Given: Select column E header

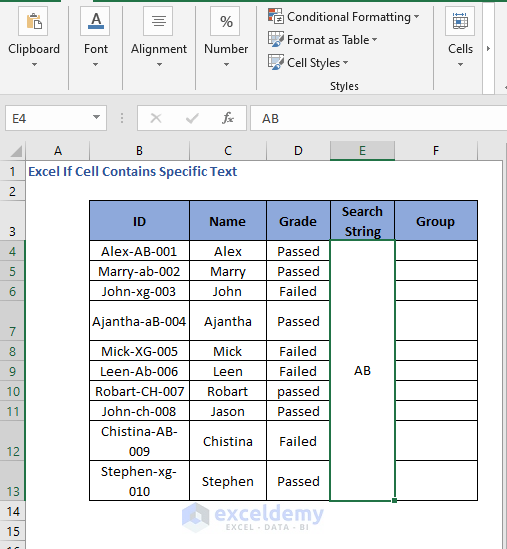Looking at the screenshot, I should click(362, 151).
